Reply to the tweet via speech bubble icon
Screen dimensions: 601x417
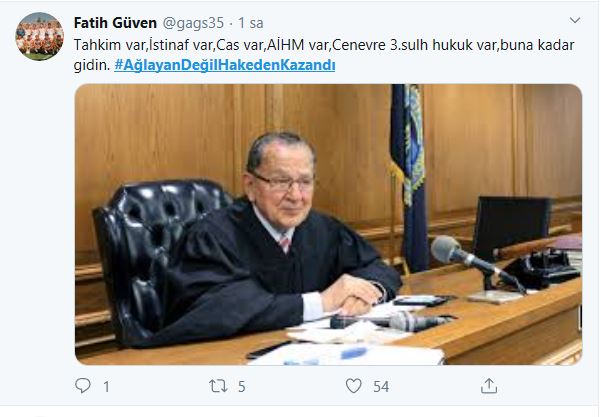point(83,386)
